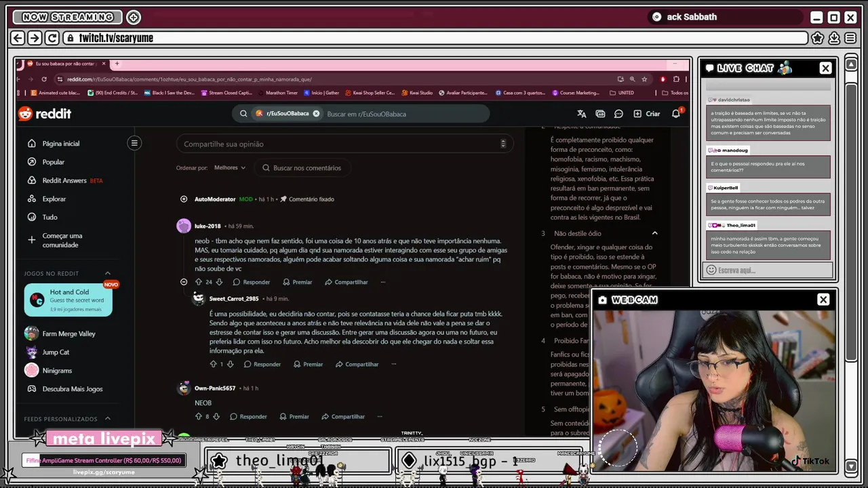Click the overlay forward arrow button
This screenshot has height=488, width=868.
point(35,38)
